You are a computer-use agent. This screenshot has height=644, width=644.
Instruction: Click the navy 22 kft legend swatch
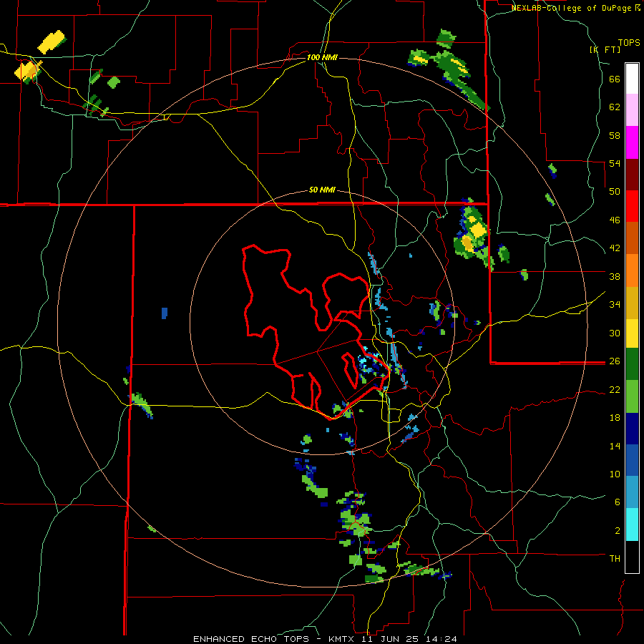(x=632, y=429)
